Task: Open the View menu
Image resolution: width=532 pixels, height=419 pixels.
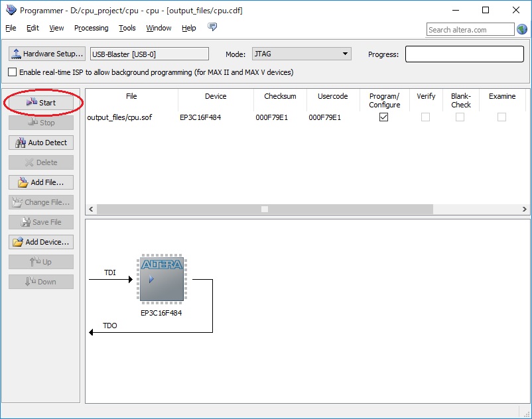Action: click(56, 28)
